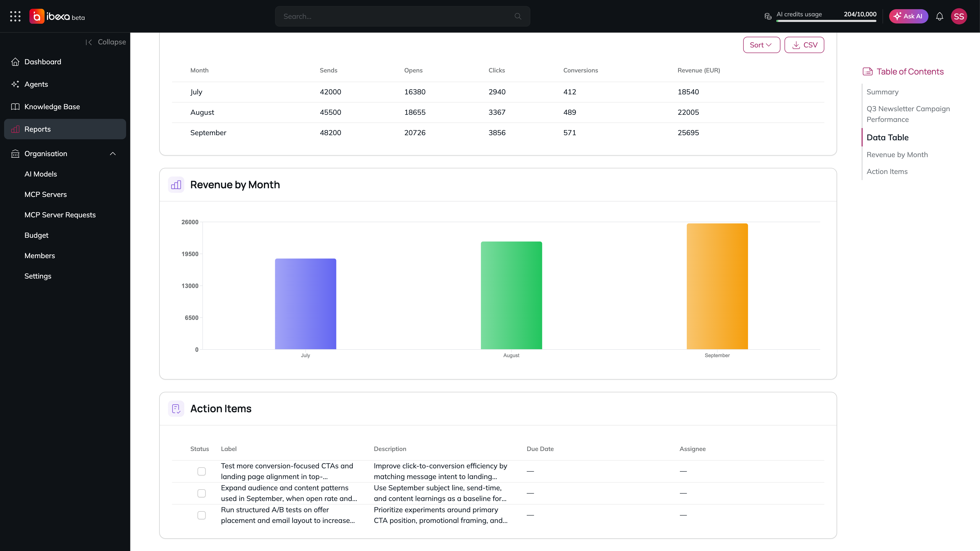Click the orange September revenue bar
The height and width of the screenshot is (551, 980).
(717, 286)
